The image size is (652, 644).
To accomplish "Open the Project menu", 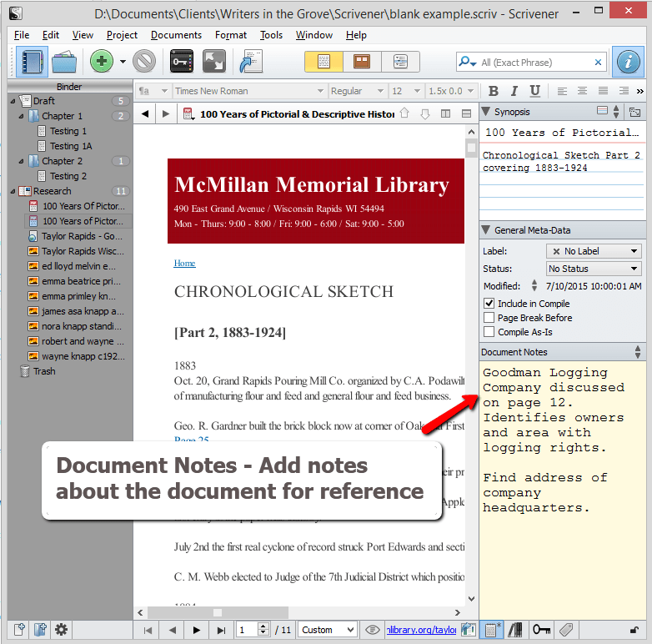I will click(122, 35).
